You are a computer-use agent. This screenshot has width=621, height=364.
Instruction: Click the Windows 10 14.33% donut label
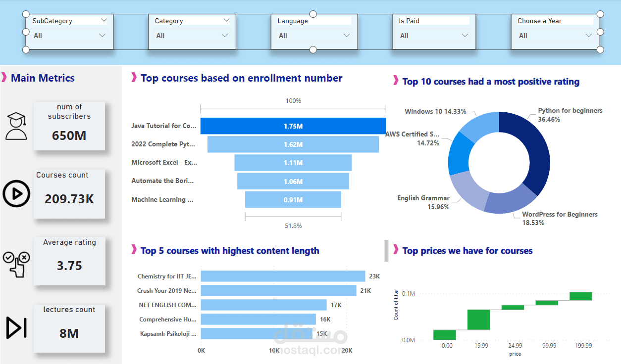(x=435, y=111)
